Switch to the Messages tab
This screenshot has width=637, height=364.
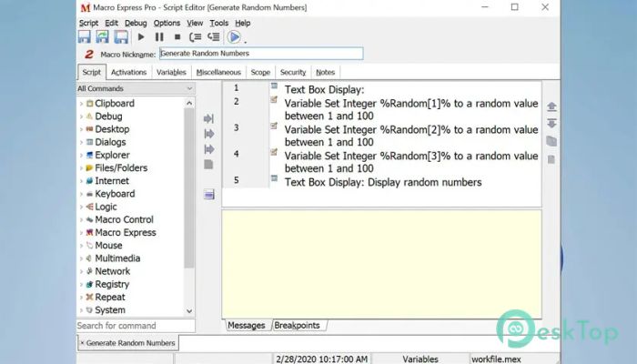tap(247, 326)
